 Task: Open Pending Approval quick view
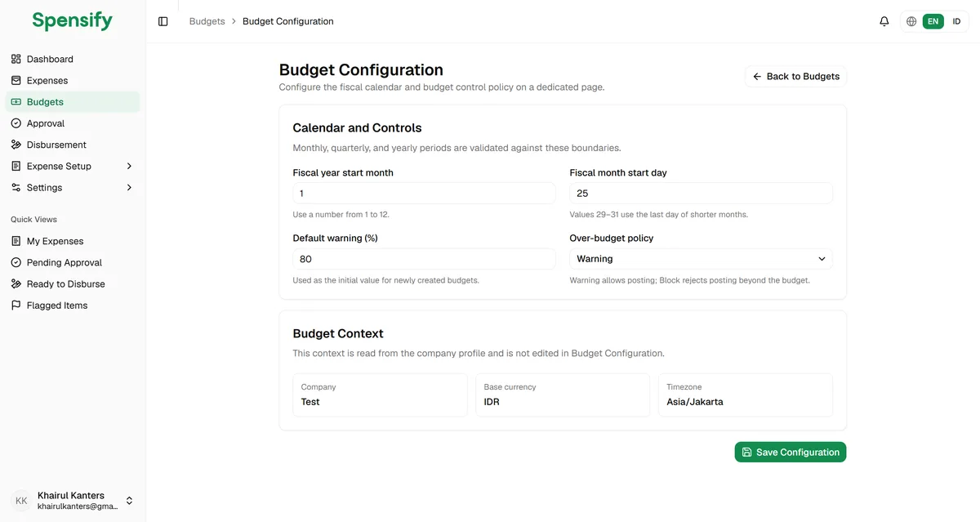[x=73, y=262]
